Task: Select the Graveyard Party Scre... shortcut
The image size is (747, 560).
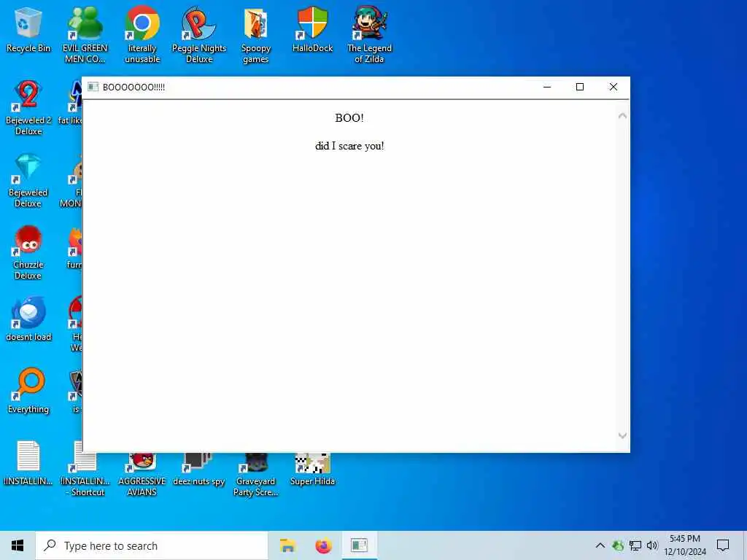Action: pyautogui.click(x=256, y=474)
